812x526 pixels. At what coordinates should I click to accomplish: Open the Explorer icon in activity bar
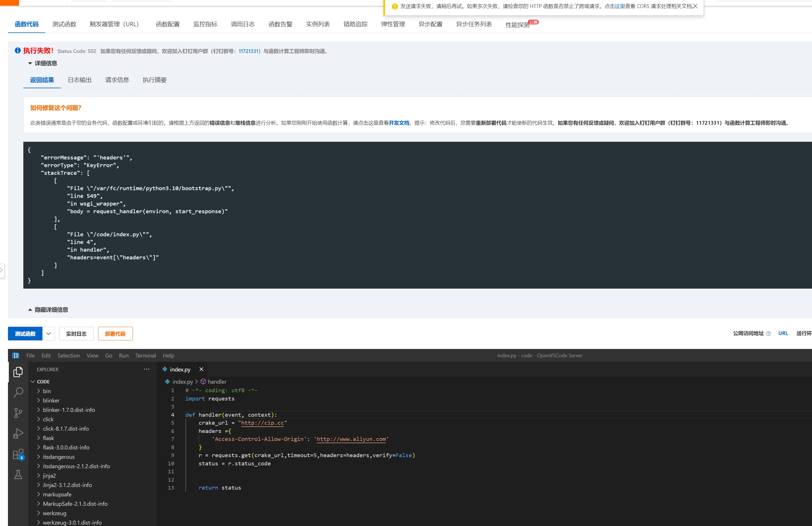(18, 372)
